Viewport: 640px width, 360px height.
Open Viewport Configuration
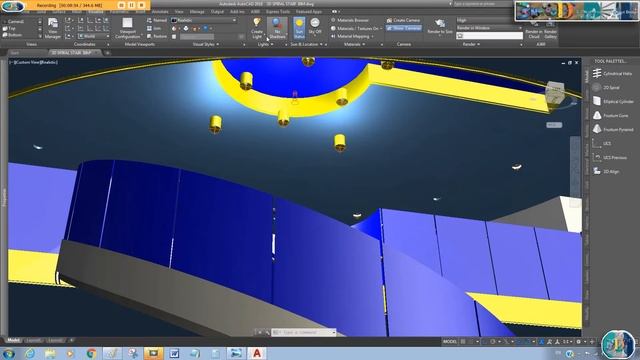[127, 28]
